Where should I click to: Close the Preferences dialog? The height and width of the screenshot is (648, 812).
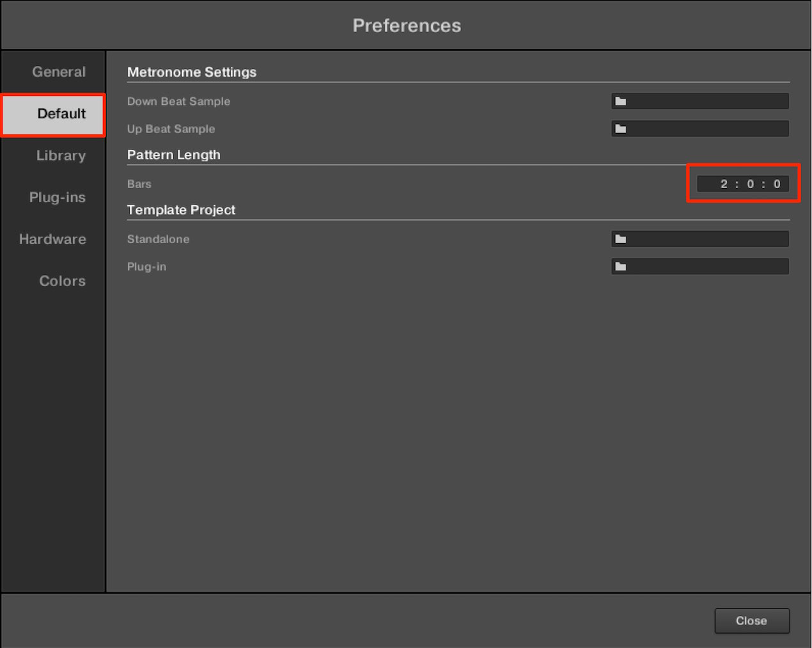[752, 620]
